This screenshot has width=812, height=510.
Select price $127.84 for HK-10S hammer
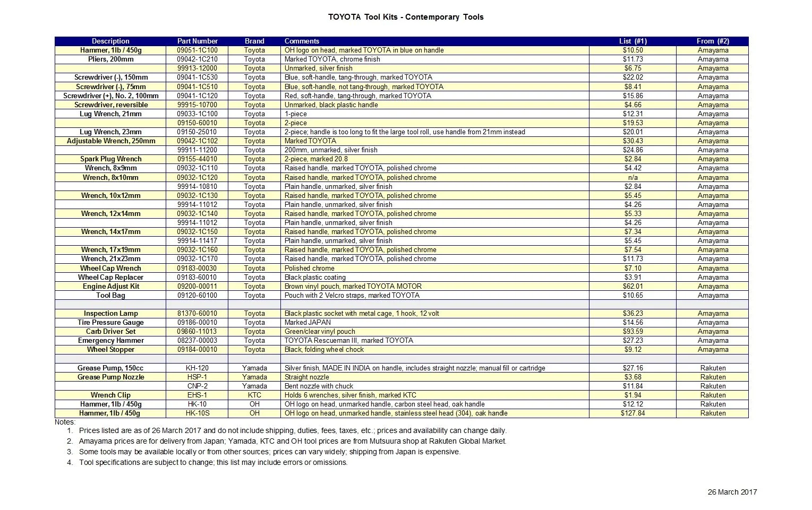tap(632, 413)
